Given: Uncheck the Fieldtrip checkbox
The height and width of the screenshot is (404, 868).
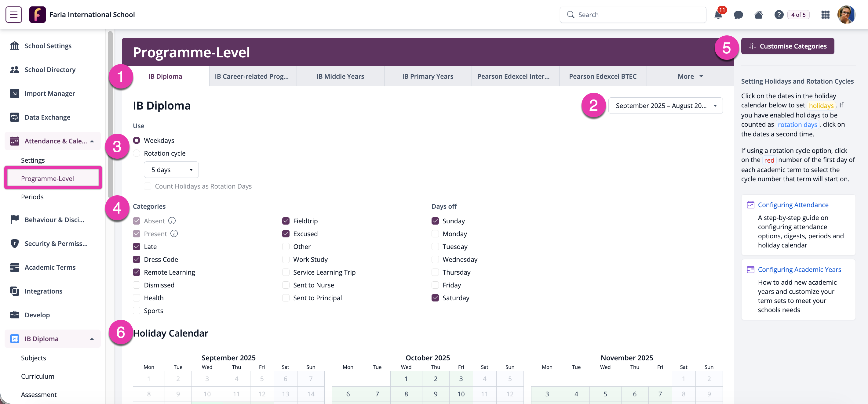Looking at the screenshot, I should (286, 221).
